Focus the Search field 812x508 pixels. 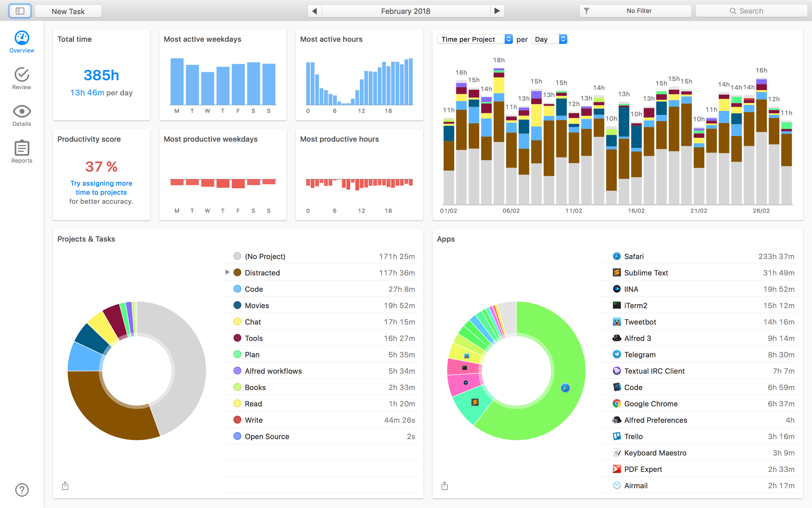(751, 11)
